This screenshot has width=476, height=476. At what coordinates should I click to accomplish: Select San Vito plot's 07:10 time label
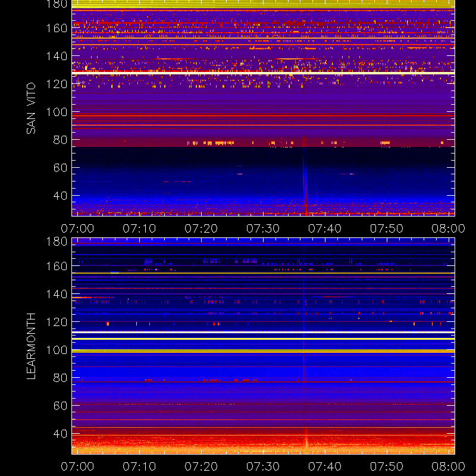pyautogui.click(x=139, y=228)
